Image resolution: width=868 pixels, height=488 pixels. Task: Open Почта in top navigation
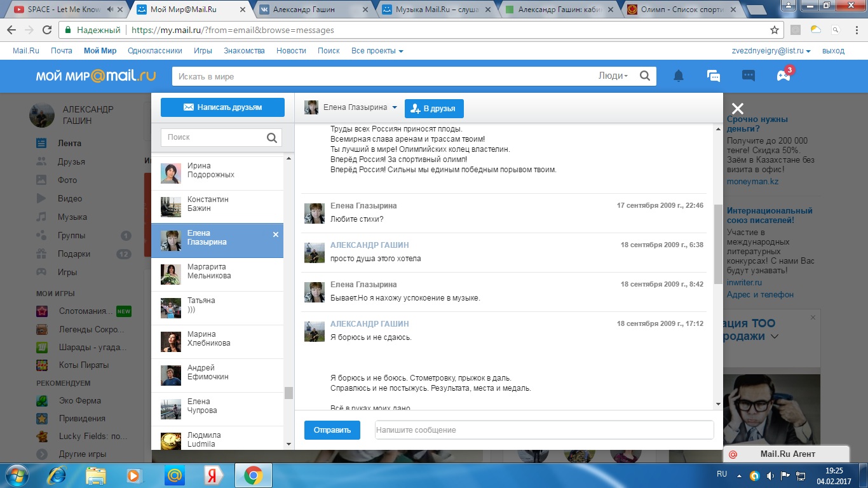pyautogui.click(x=62, y=51)
